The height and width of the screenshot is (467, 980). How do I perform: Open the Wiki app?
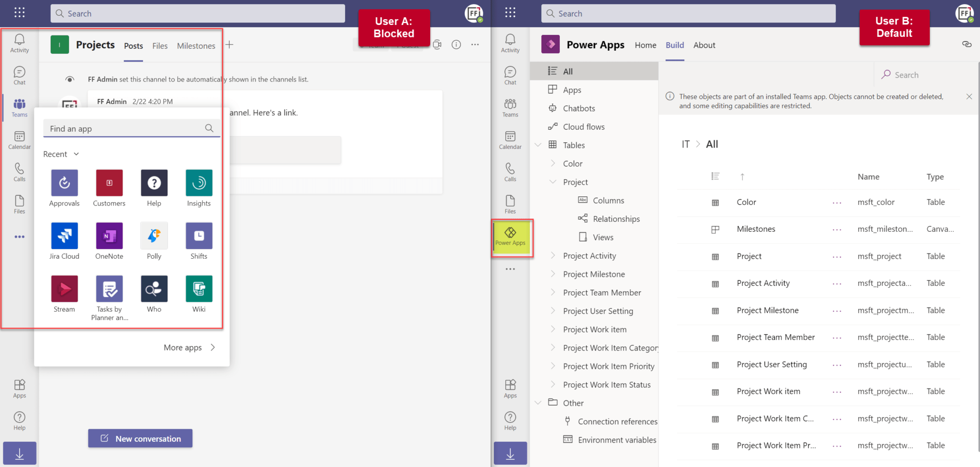point(199,289)
